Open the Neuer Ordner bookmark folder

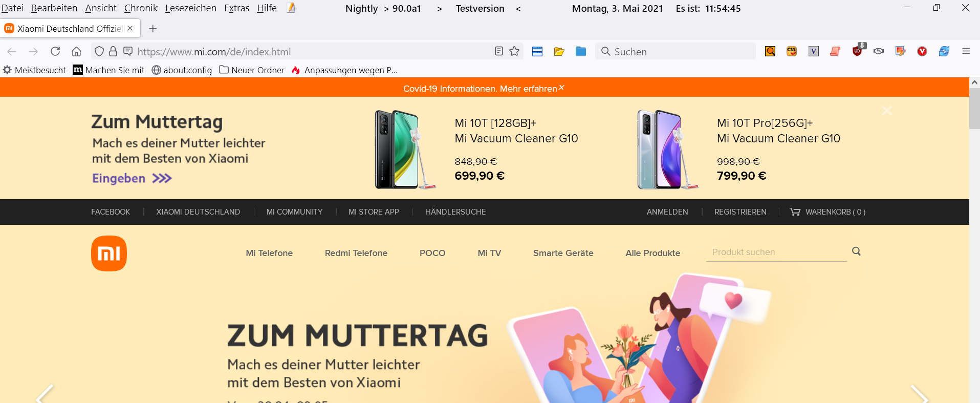tap(252, 70)
